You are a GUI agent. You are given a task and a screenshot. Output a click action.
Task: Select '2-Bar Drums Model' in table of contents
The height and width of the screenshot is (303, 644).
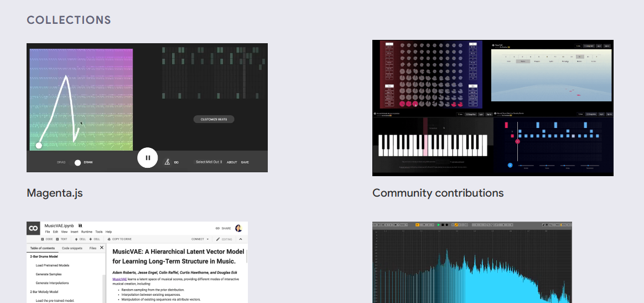point(44,256)
